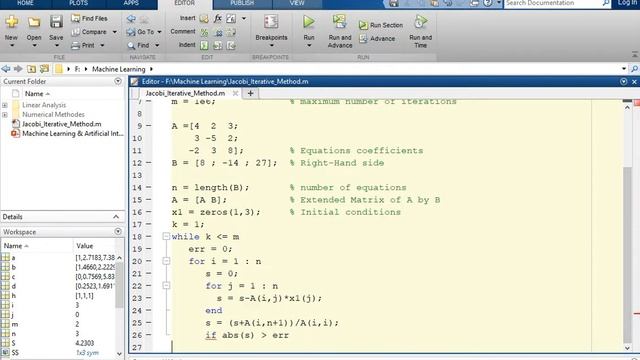Toggle breakpoint on line 19

(149, 249)
